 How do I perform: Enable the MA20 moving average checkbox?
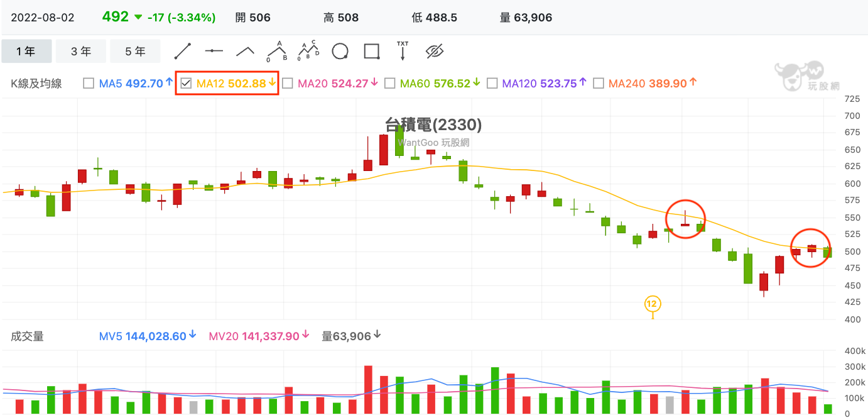(x=288, y=83)
